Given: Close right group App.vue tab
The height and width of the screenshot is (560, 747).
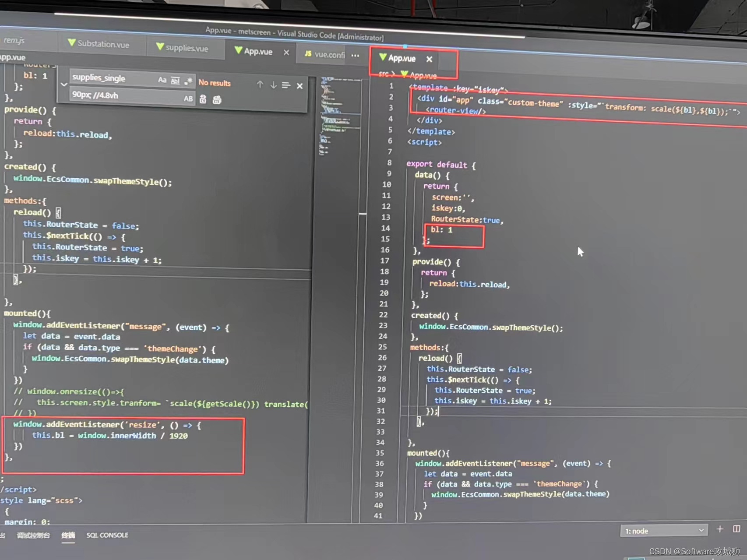Looking at the screenshot, I should point(429,59).
